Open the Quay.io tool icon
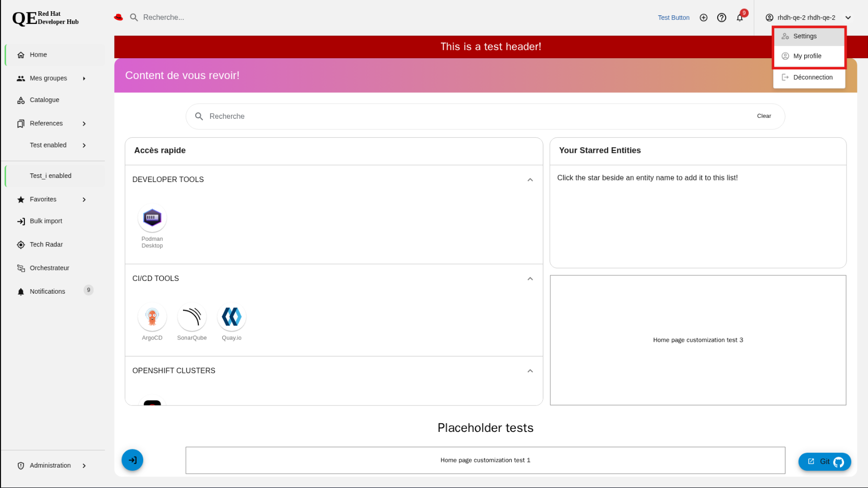868x488 pixels. pyautogui.click(x=231, y=317)
